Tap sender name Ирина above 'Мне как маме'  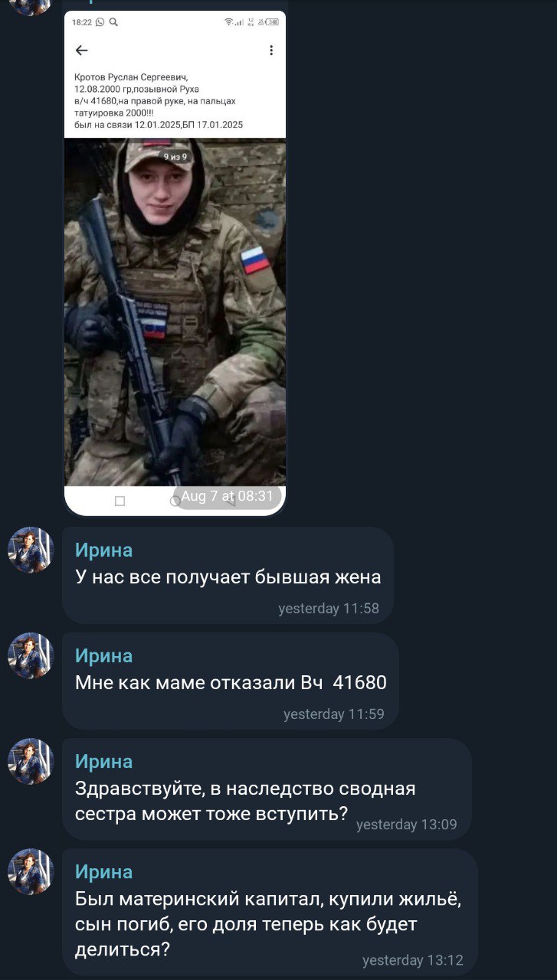tap(103, 656)
